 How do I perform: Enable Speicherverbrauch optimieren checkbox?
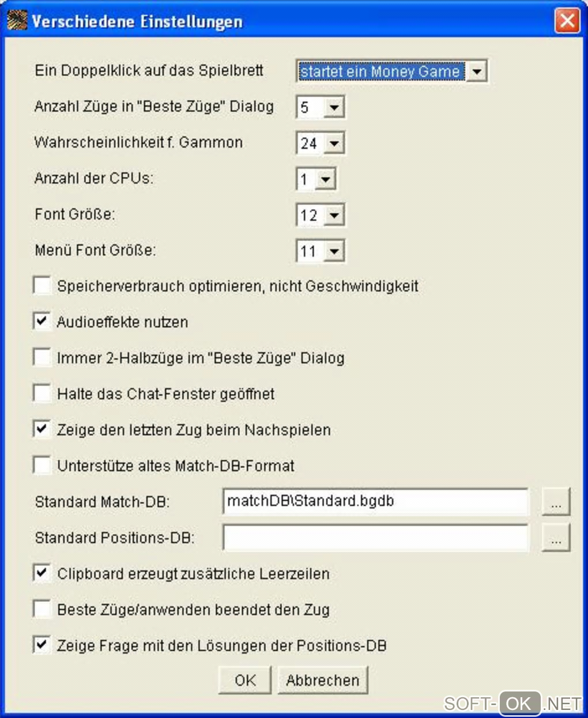point(42,286)
